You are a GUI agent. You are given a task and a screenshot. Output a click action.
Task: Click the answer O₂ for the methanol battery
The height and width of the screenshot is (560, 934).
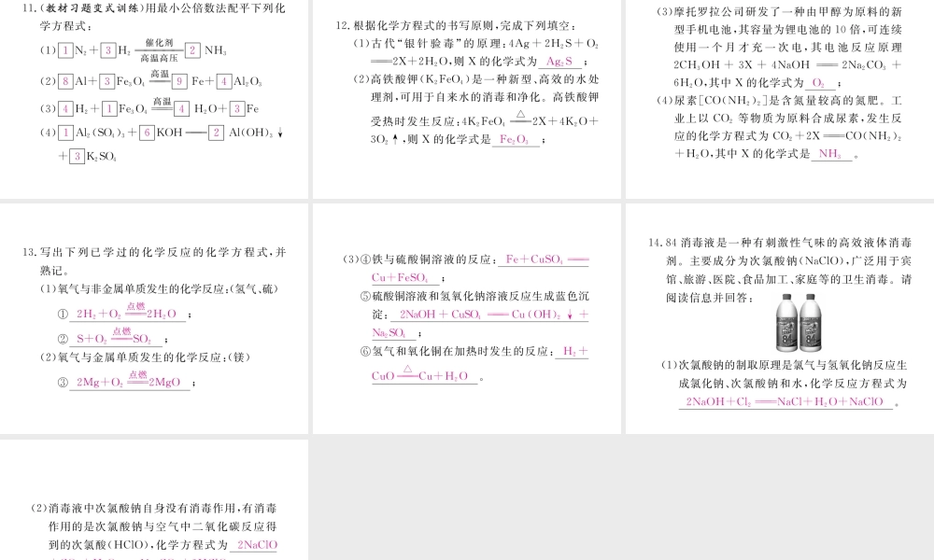pyautogui.click(x=818, y=83)
